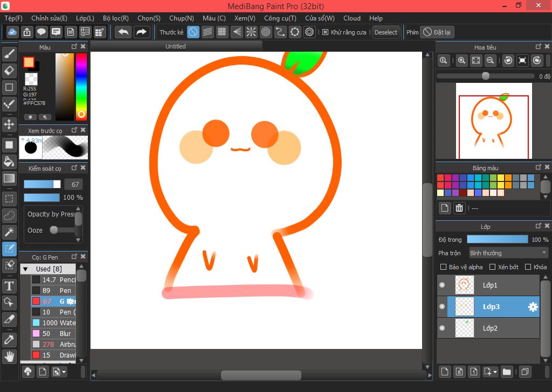Click the Đặt lại reset button
Screen dimensions: 552x392
[x=438, y=32]
